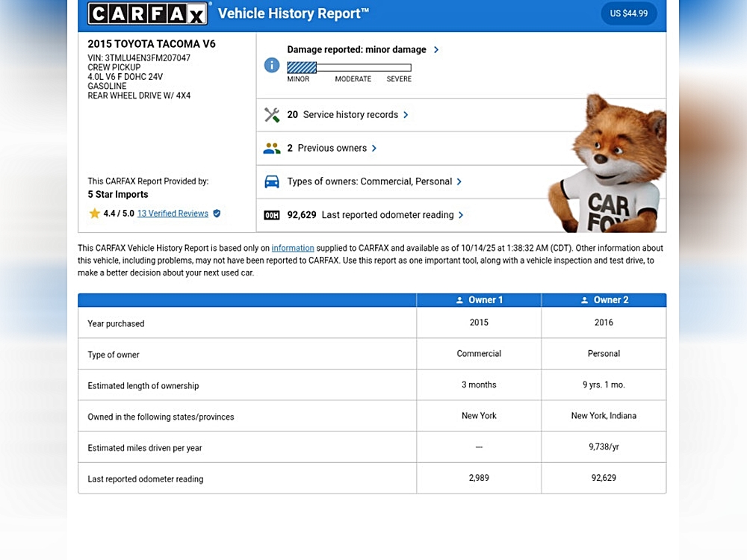The image size is (747, 560).
Task: Expand the Previous owners chevron
Action: tap(374, 149)
